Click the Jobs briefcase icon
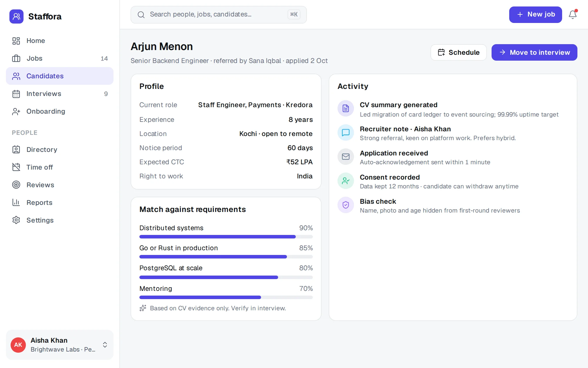Viewport: 588px width, 368px height. click(x=16, y=58)
